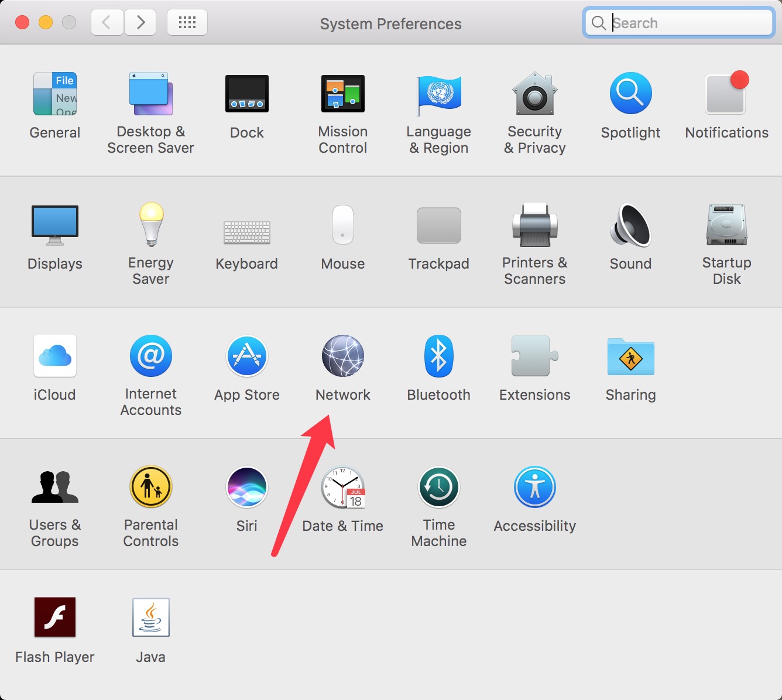Click the forward navigation arrow
Screen dimensions: 782x700
pyautogui.click(x=140, y=22)
